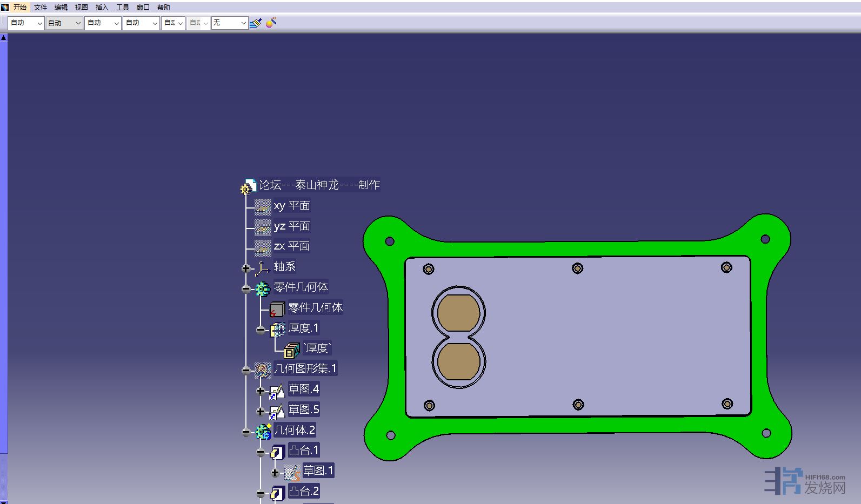Collapse the 几何图形集.1 node
Image resolution: width=861 pixels, height=504 pixels.
point(246,370)
